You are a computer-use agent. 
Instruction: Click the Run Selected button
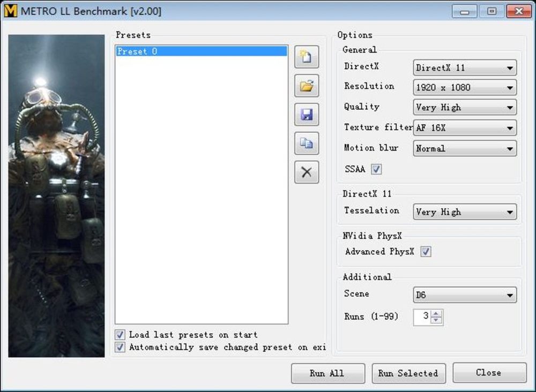coord(408,373)
